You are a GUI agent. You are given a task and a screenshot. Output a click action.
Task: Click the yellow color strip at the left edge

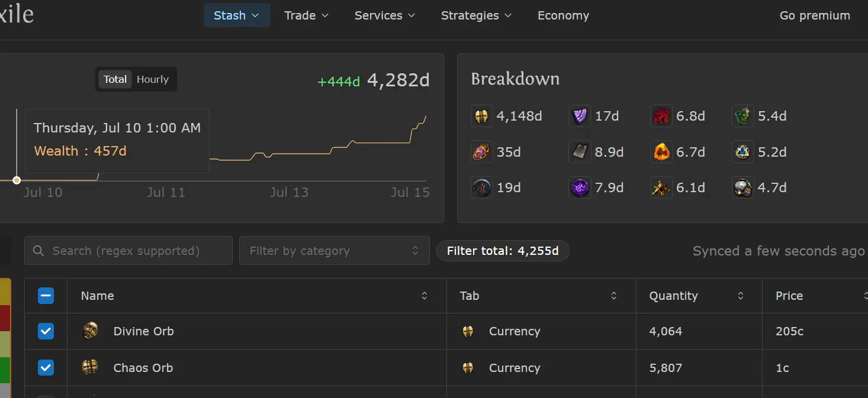(x=5, y=292)
